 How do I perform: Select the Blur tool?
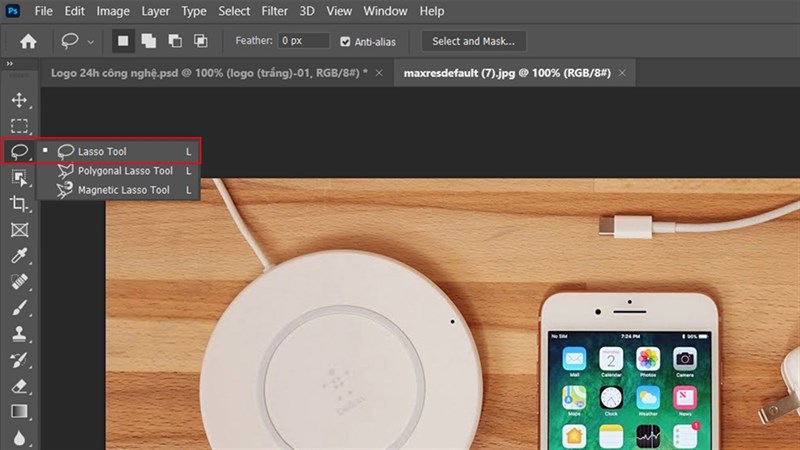(x=19, y=437)
